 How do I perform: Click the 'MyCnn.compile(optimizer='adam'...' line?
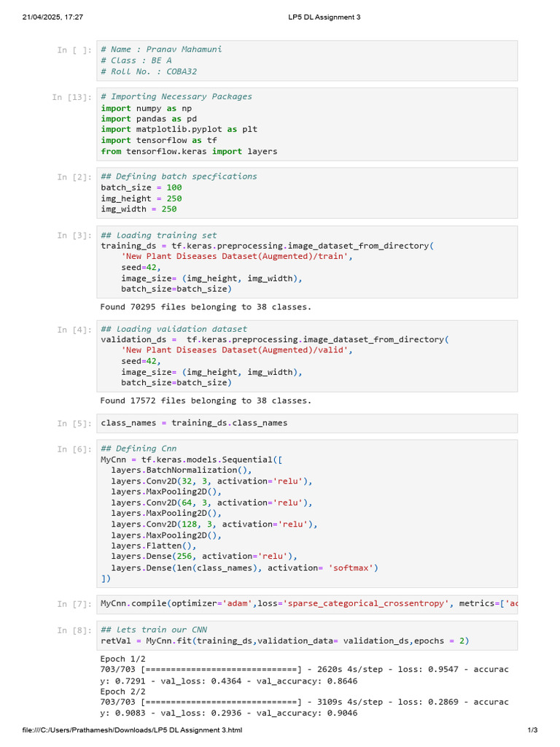309,603
